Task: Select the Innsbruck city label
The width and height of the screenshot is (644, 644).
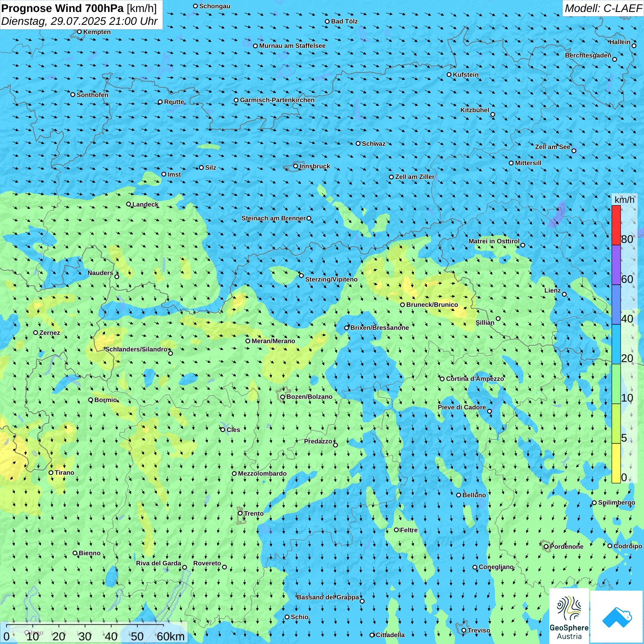Action: tap(315, 166)
